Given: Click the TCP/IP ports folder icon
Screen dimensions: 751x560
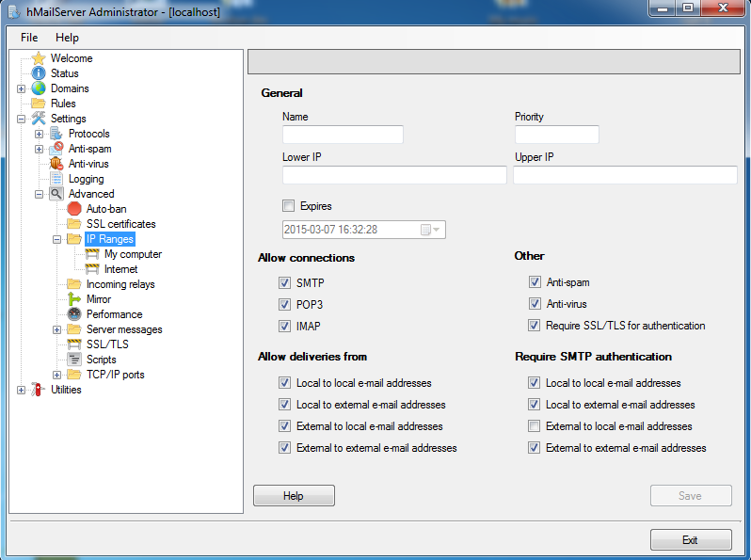Looking at the screenshot, I should 74,375.
